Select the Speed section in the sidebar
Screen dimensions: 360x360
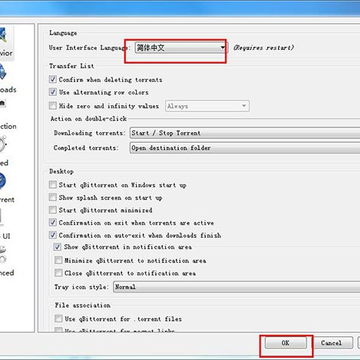[x=4, y=152]
